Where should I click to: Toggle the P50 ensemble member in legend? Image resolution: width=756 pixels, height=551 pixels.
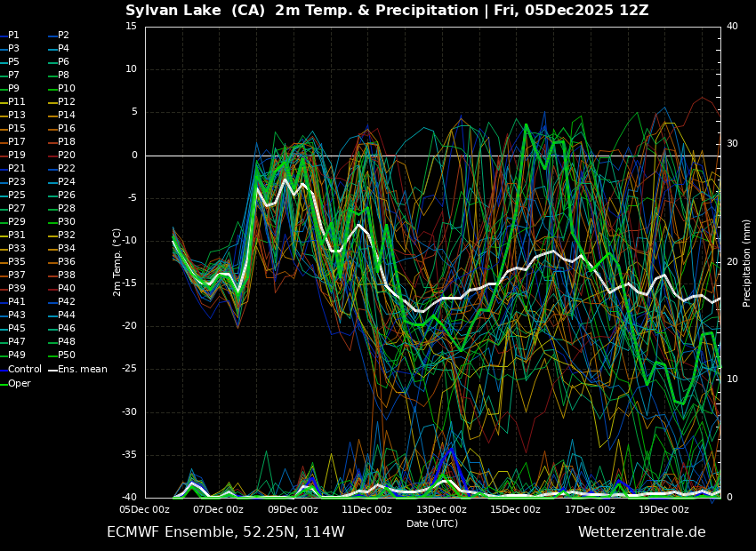67,355
